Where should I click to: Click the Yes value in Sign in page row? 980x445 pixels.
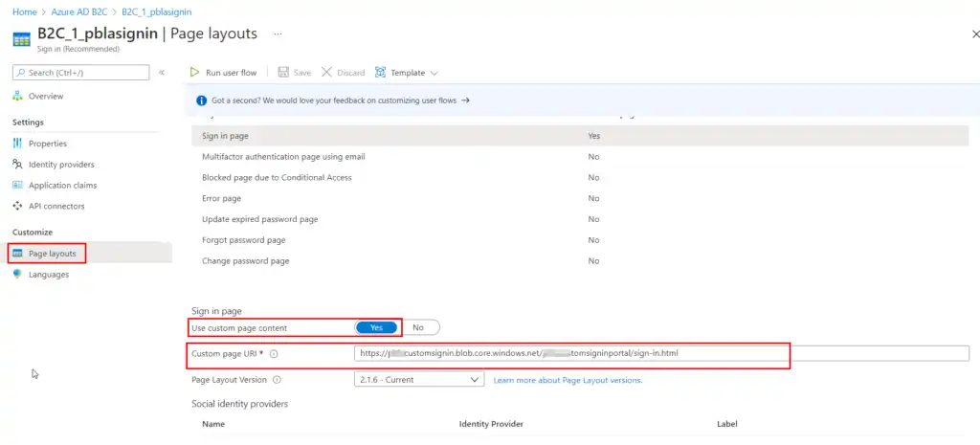[x=593, y=136]
